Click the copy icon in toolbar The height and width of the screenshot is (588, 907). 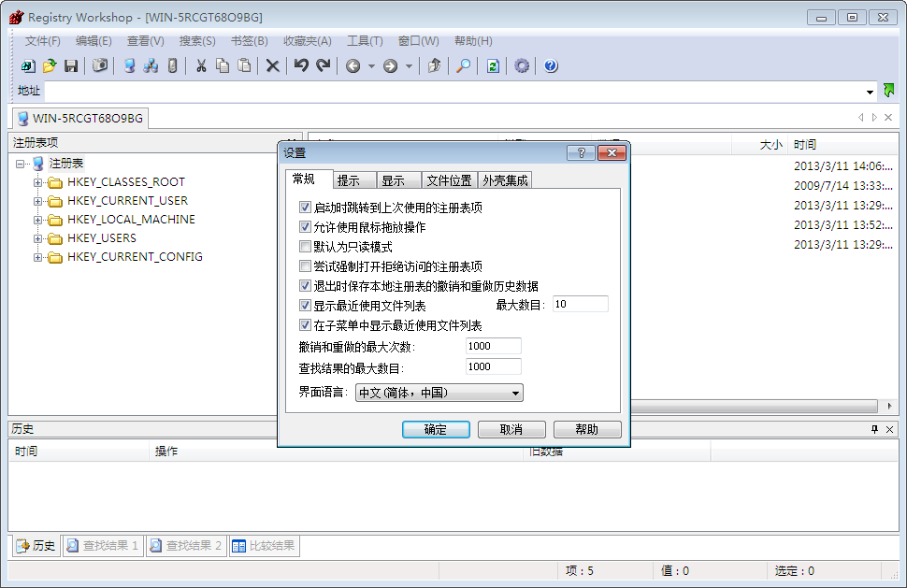coord(223,66)
